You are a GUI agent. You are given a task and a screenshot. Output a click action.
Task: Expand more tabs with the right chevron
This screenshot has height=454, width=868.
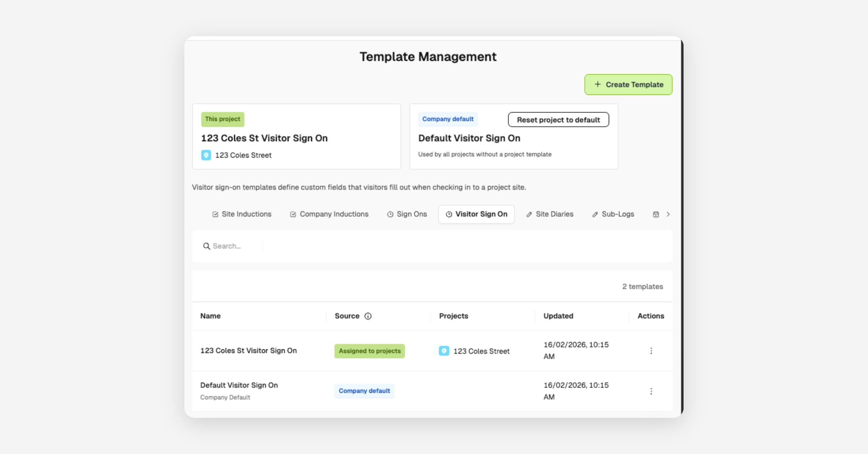(668, 214)
